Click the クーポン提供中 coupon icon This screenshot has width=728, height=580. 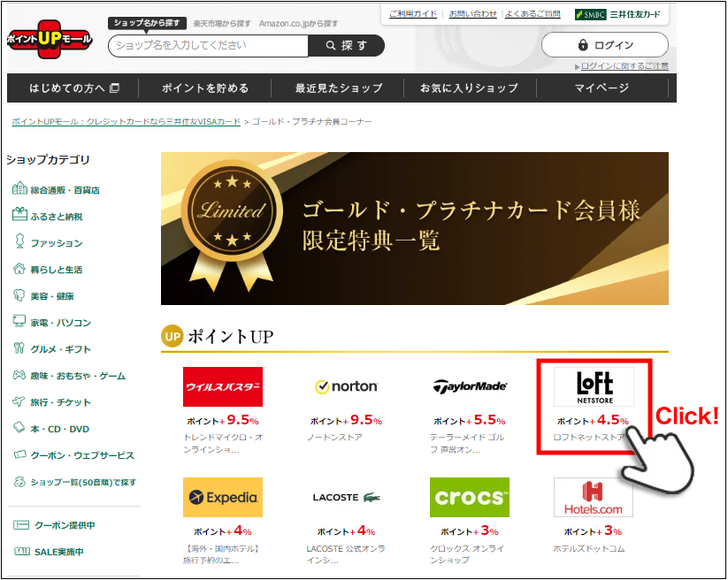tap(21, 525)
